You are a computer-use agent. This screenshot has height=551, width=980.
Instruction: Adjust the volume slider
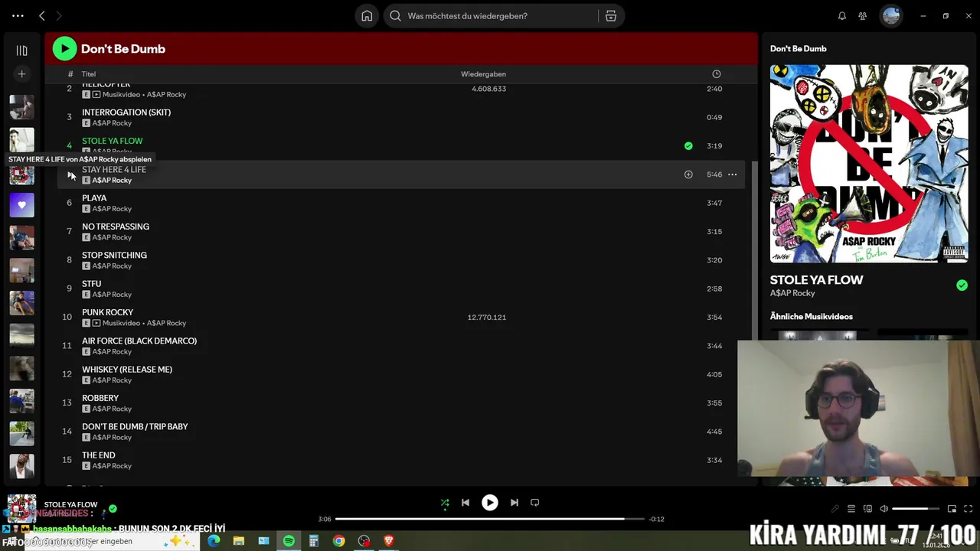[916, 509]
